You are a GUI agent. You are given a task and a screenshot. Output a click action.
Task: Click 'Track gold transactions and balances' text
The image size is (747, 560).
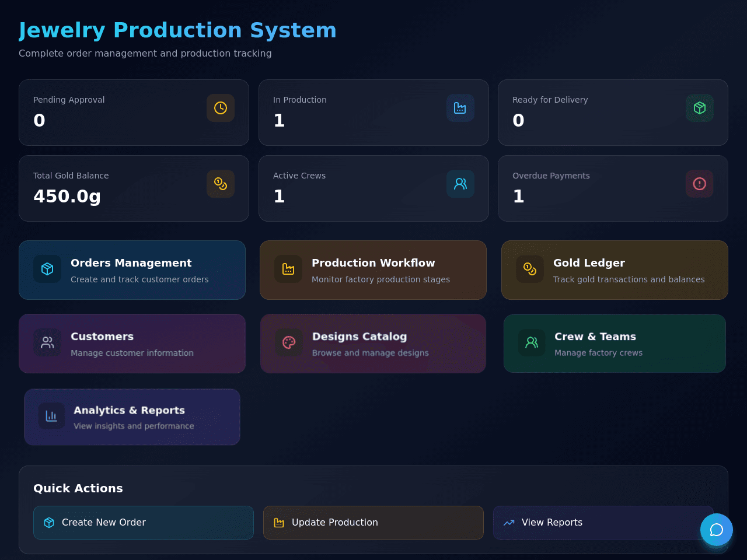click(629, 279)
